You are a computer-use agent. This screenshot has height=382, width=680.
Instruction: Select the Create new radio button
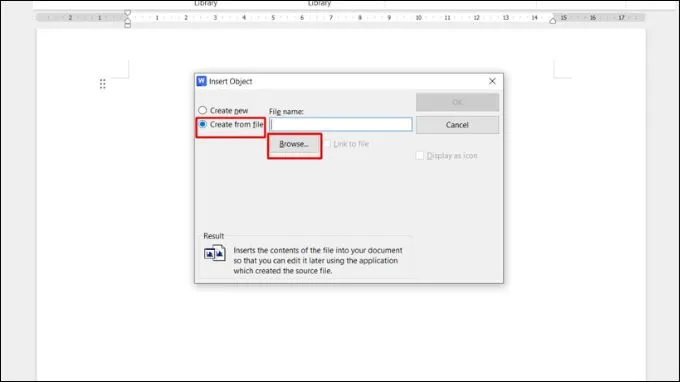[203, 111]
